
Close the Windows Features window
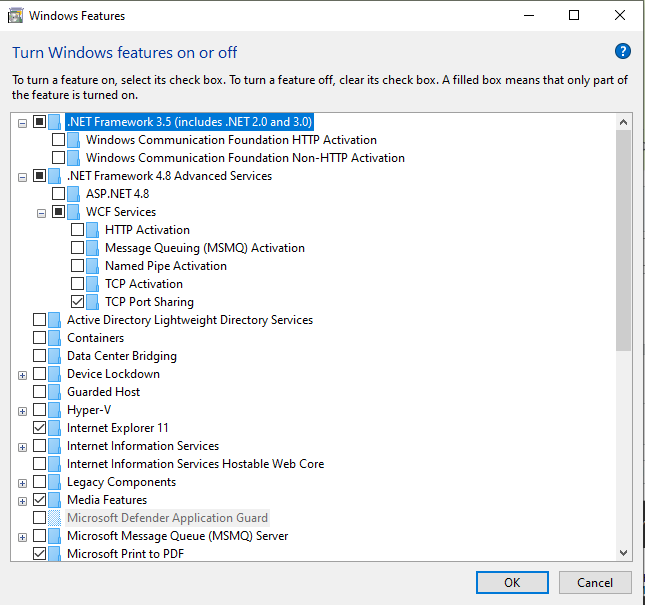[619, 16]
